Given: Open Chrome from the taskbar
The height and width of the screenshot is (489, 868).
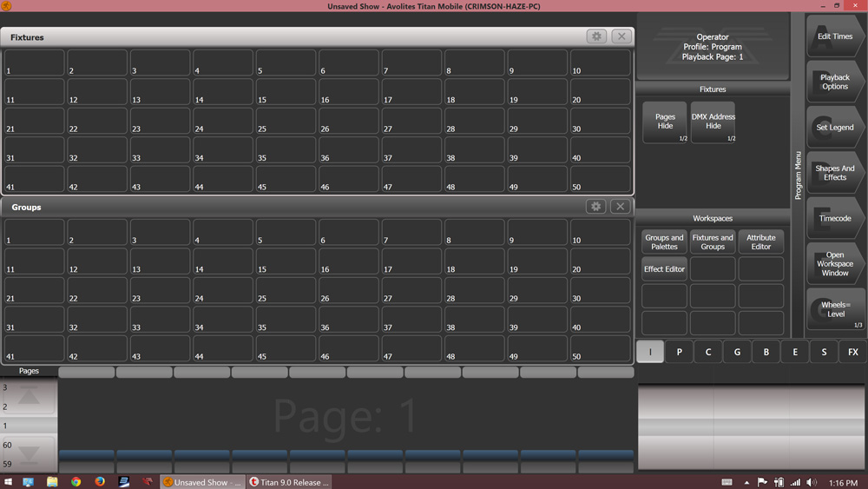Looking at the screenshot, I should [x=76, y=482].
